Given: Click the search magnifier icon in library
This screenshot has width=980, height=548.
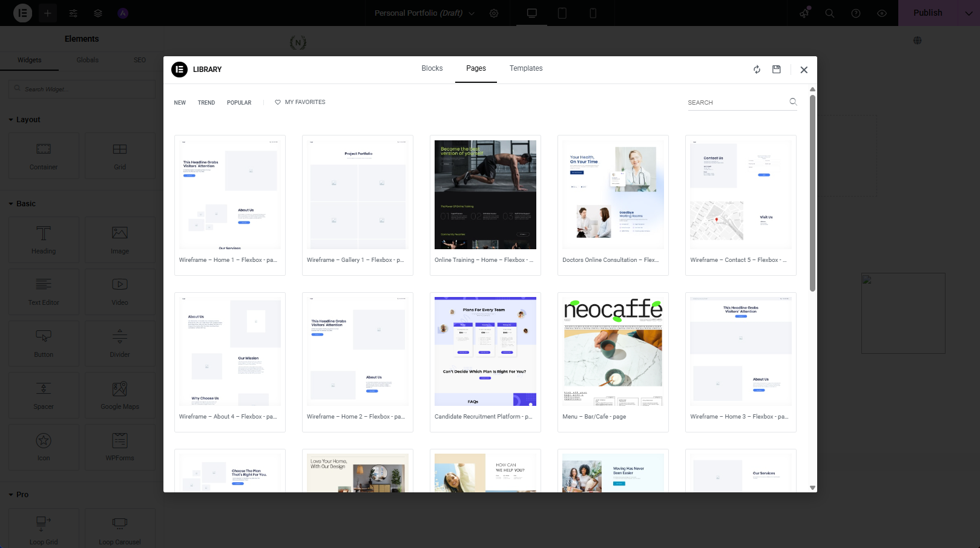Looking at the screenshot, I should [793, 102].
